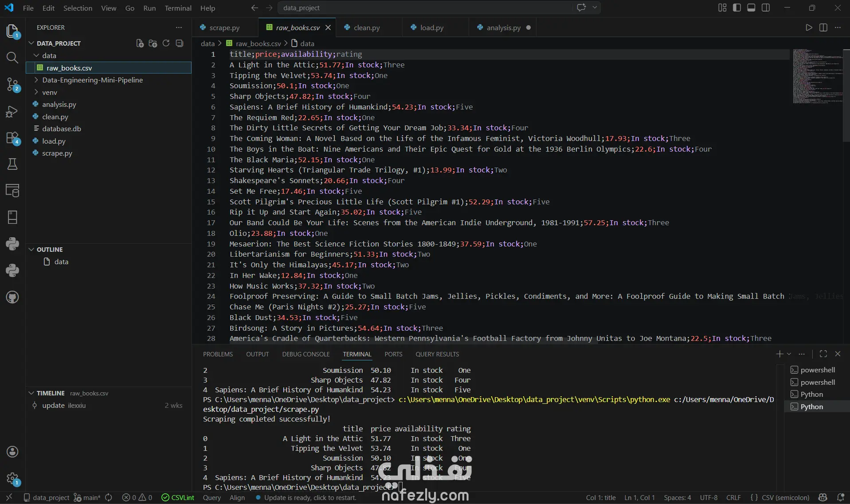Open the Explorer view in activity bar
The width and height of the screenshot is (850, 504).
12,31
